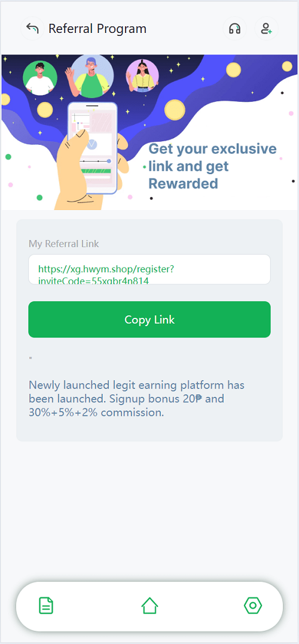Select the woman in yellow top avatar
Viewport: 299px width, 644px height.
142,76
